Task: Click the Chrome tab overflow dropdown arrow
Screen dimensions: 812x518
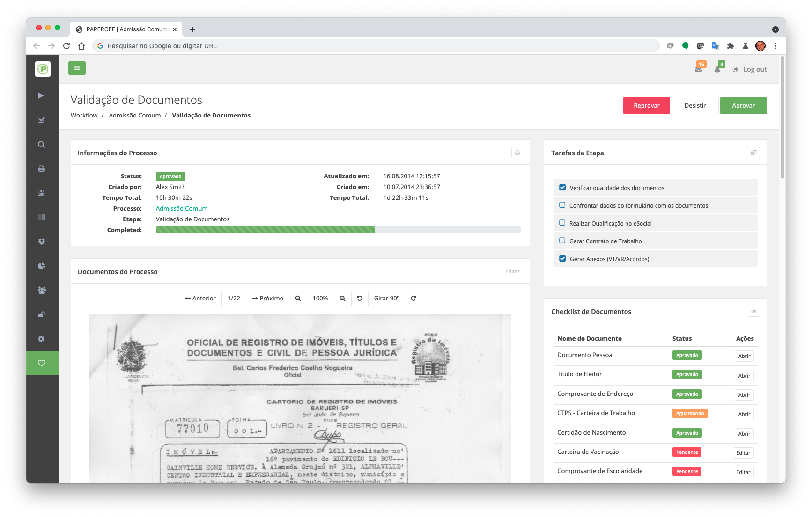Action: click(775, 29)
